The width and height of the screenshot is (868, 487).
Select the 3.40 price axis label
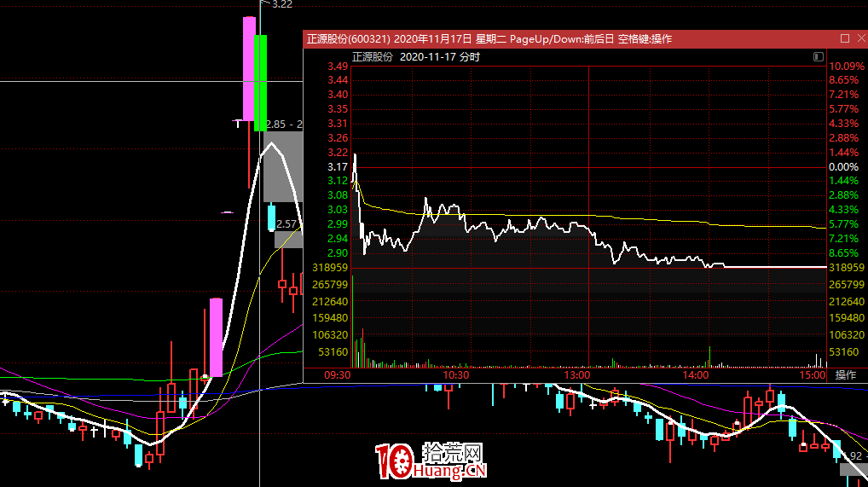click(x=338, y=95)
